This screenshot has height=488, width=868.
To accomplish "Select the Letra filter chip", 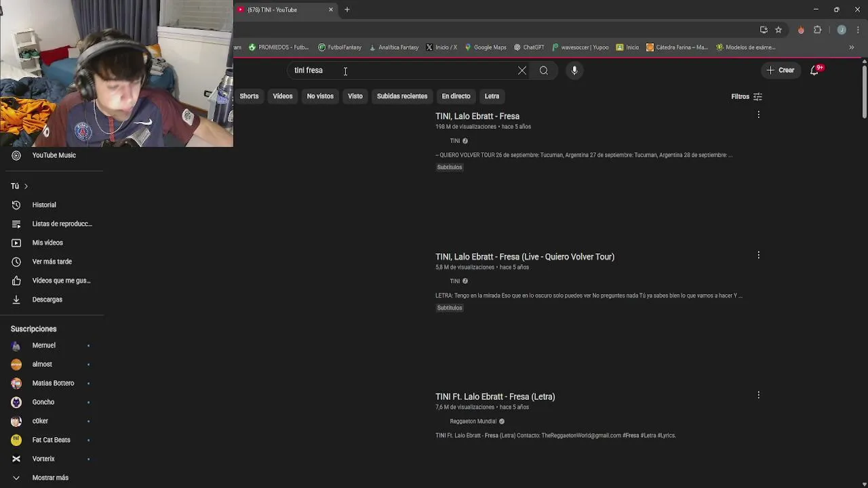I will (492, 96).
